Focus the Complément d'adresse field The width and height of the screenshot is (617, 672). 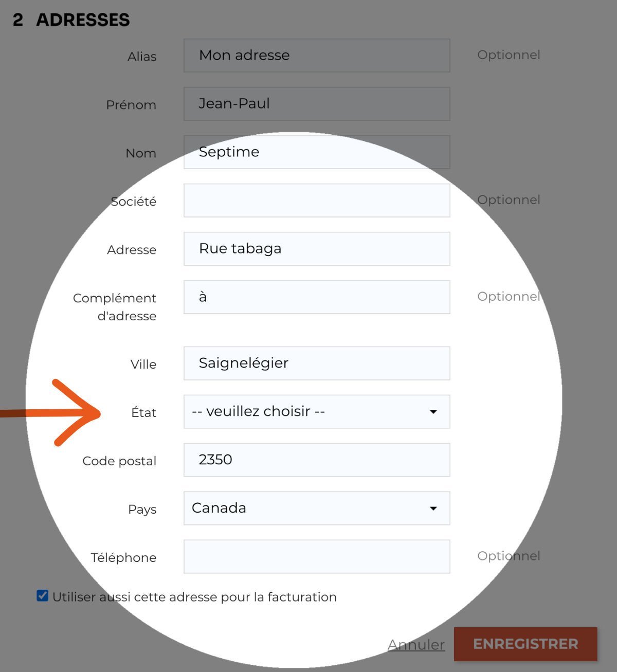[x=317, y=297]
